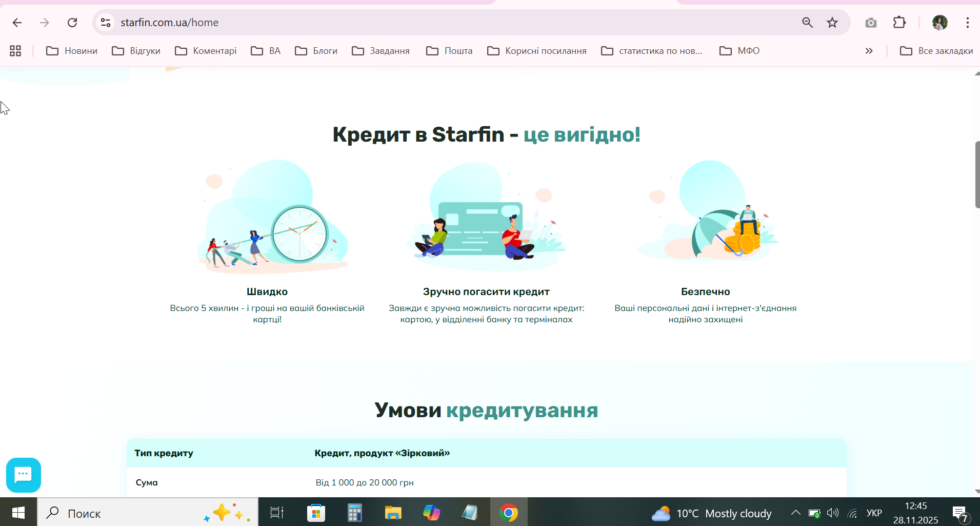Open the clock and calendar 12:45
The image size is (980, 526).
coord(916,513)
